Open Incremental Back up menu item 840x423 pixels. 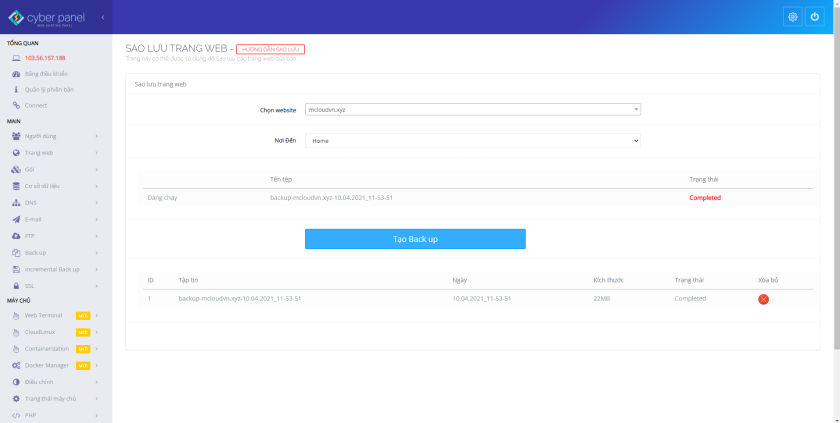coord(52,269)
